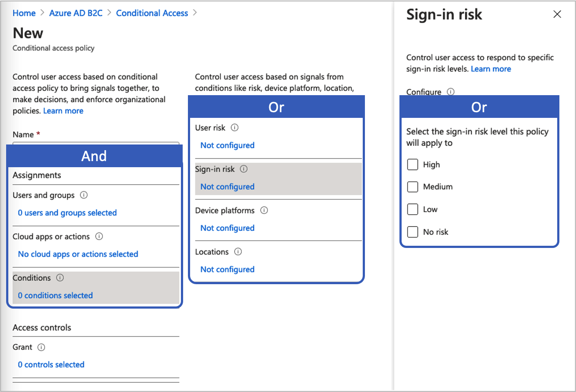The height and width of the screenshot is (392, 576).
Task: Open Not configured under Locations
Action: pos(227,269)
